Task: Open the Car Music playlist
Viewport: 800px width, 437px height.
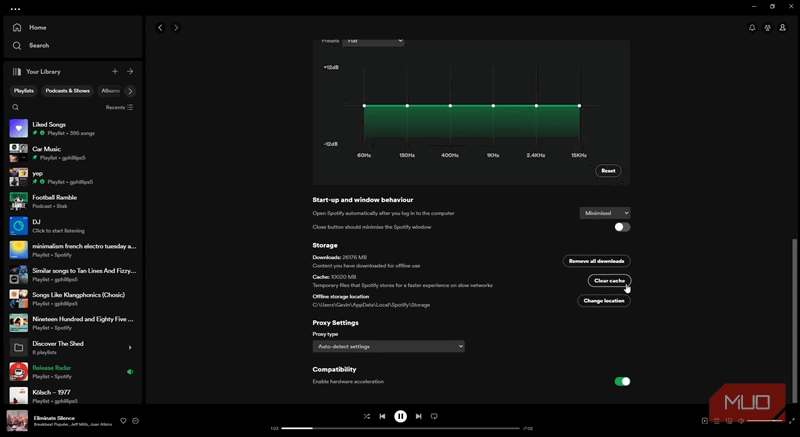Action: click(x=73, y=153)
